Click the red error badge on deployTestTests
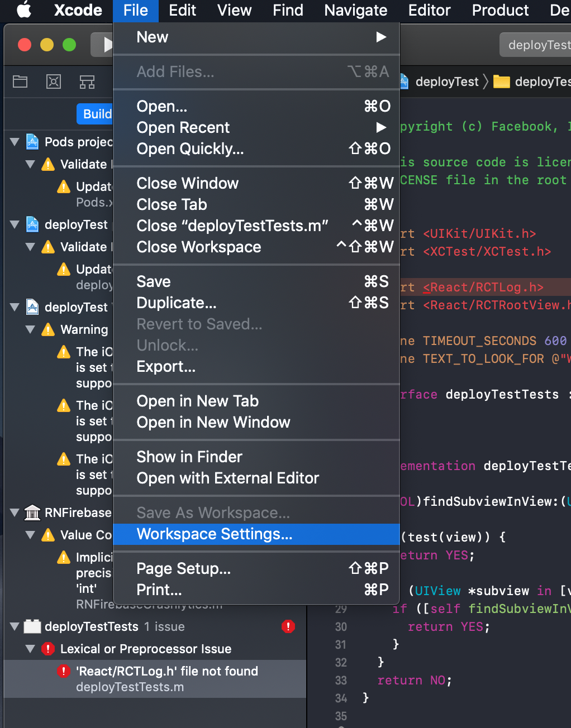 (x=288, y=626)
